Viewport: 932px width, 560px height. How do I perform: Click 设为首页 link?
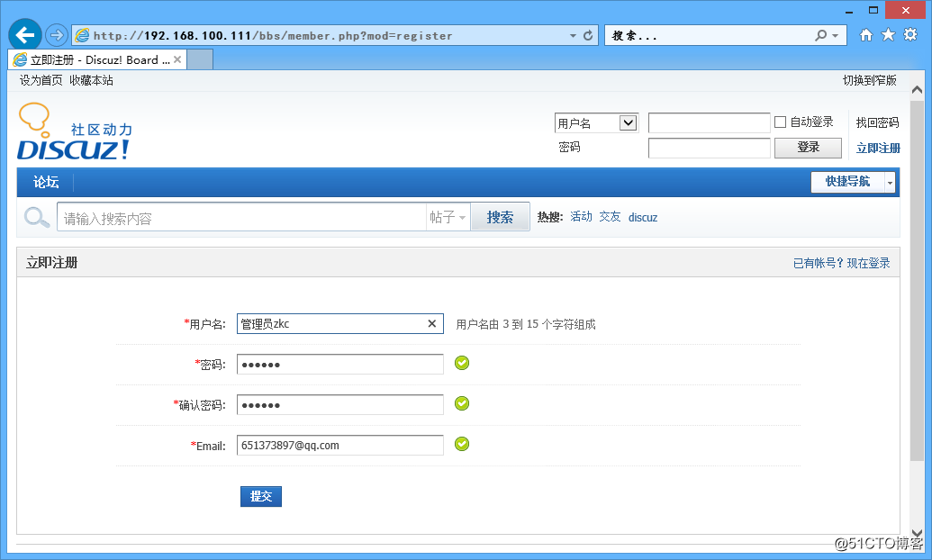pyautogui.click(x=41, y=80)
